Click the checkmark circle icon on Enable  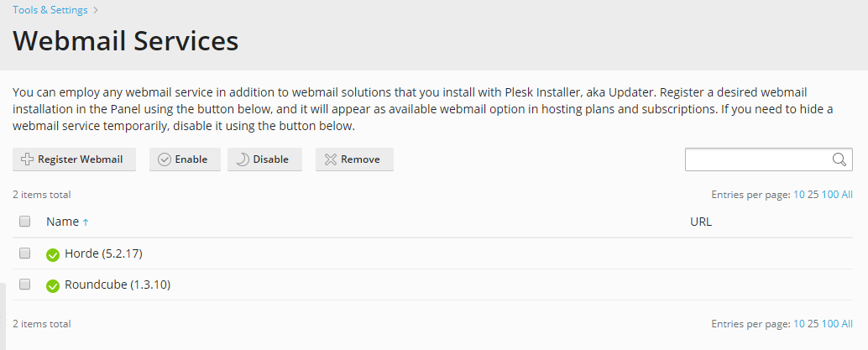point(165,159)
